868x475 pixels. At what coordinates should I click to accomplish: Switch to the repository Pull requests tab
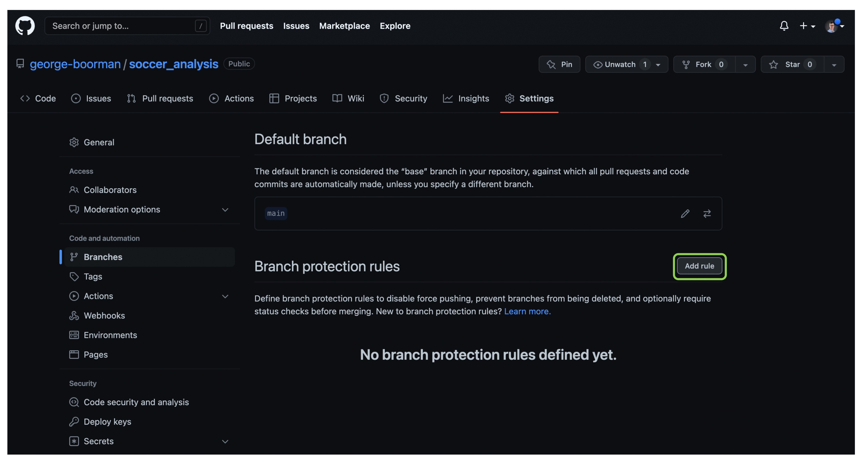tap(160, 98)
